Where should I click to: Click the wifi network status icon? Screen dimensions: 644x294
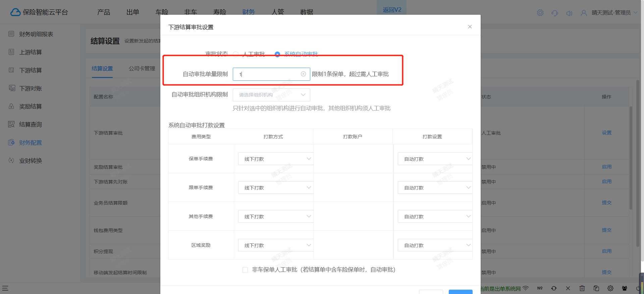point(526,288)
